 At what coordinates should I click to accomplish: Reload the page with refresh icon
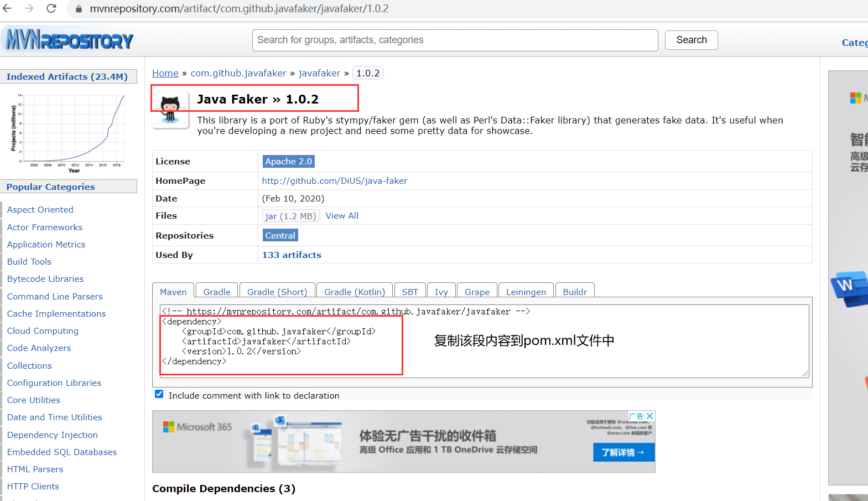click(51, 8)
